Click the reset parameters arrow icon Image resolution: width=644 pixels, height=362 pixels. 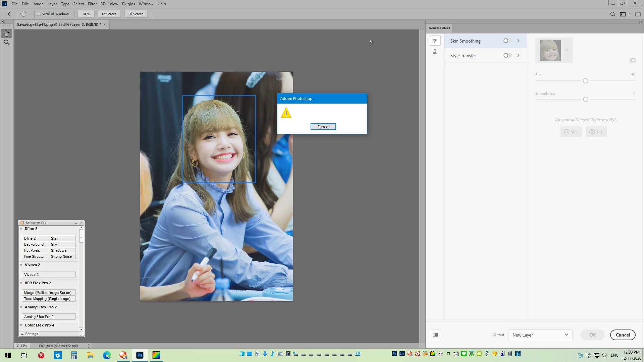tap(633, 60)
